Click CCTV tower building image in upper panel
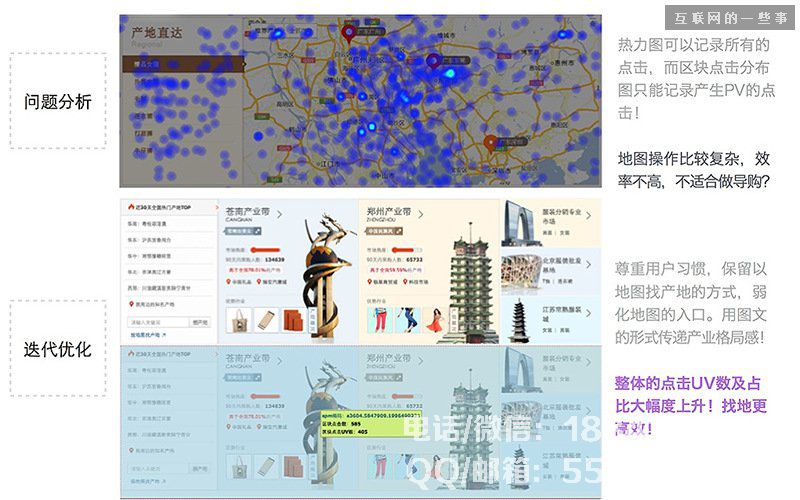 pos(520,223)
